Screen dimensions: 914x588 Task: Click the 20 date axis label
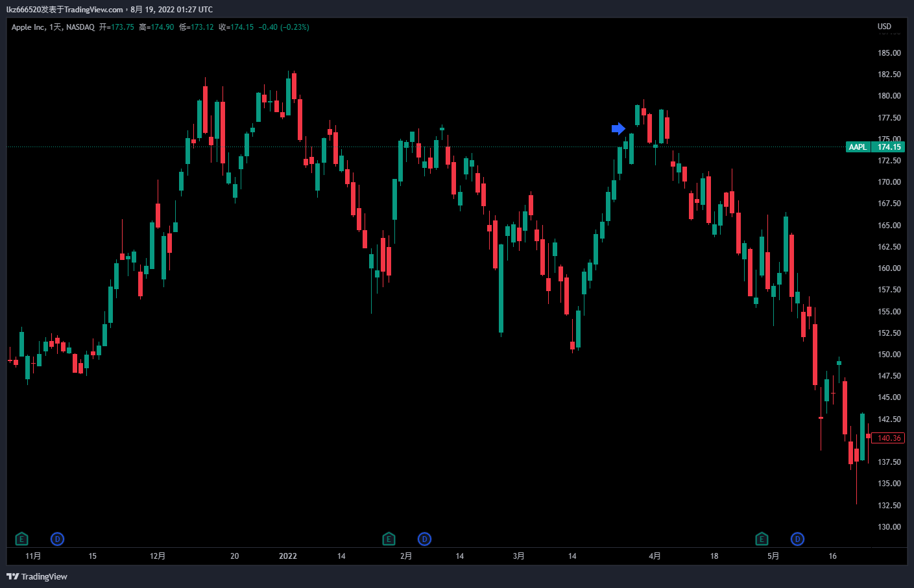tap(235, 556)
